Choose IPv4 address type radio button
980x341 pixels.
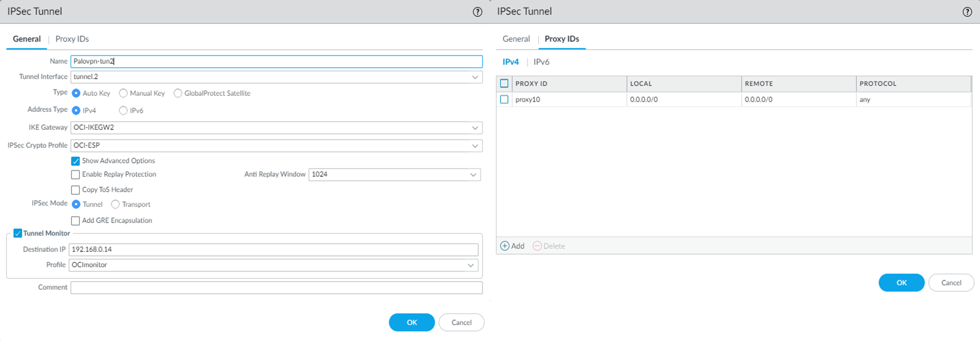click(x=76, y=111)
